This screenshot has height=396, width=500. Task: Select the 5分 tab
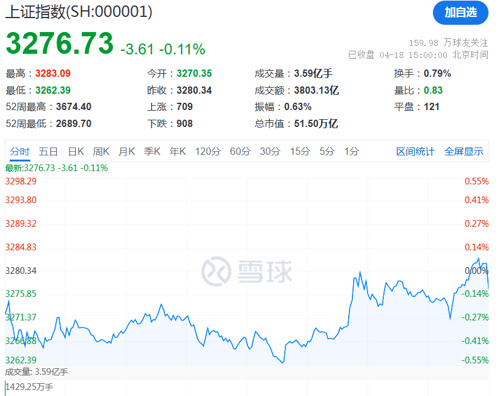click(327, 152)
